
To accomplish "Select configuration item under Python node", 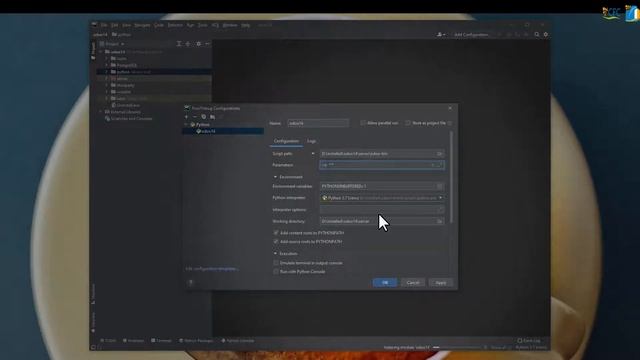I will click(x=223, y=131).
